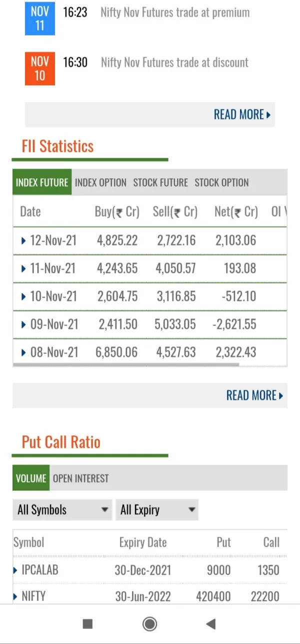Tap the Android back navigation icon
The height and width of the screenshot is (644, 300).
[x=211, y=623]
